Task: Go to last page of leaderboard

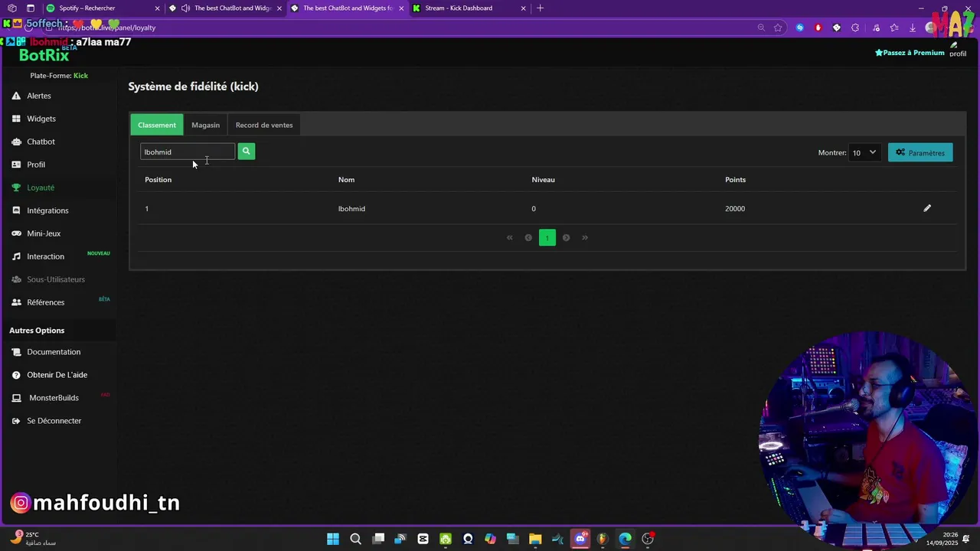Action: 584,237
